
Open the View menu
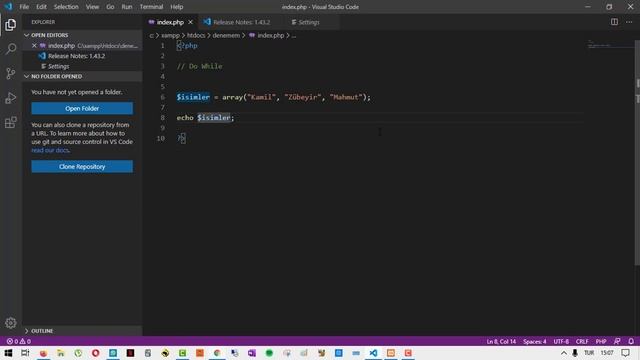(92, 7)
